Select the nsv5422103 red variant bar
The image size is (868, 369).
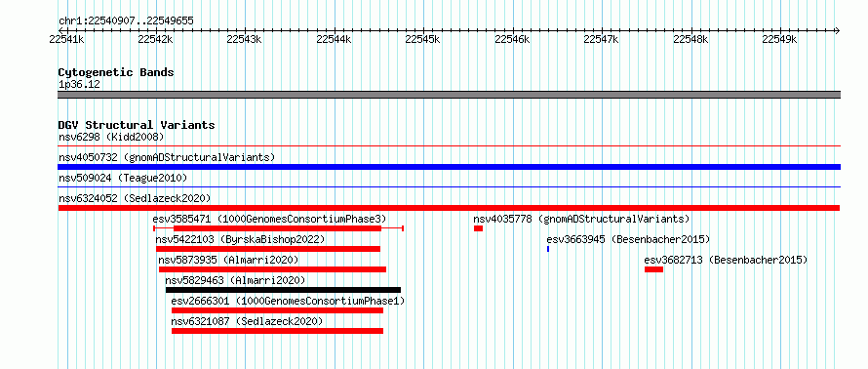(x=268, y=249)
